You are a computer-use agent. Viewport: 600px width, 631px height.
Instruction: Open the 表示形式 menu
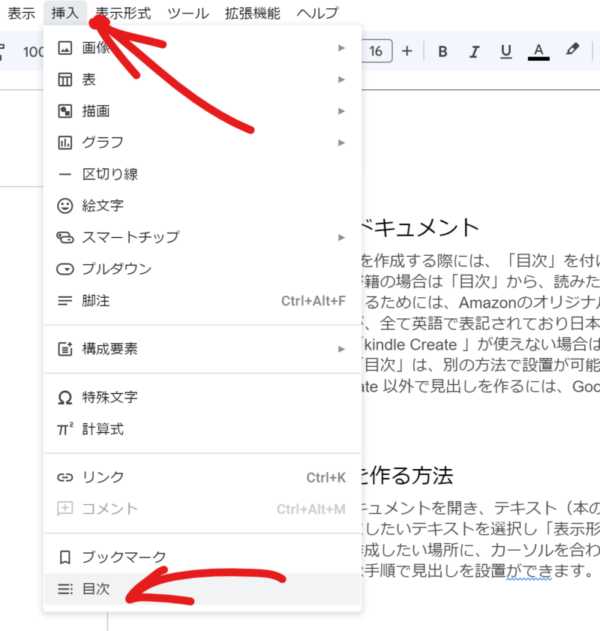123,13
